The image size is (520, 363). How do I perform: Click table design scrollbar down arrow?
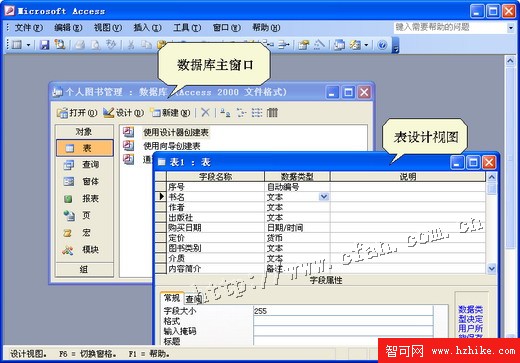coord(492,268)
